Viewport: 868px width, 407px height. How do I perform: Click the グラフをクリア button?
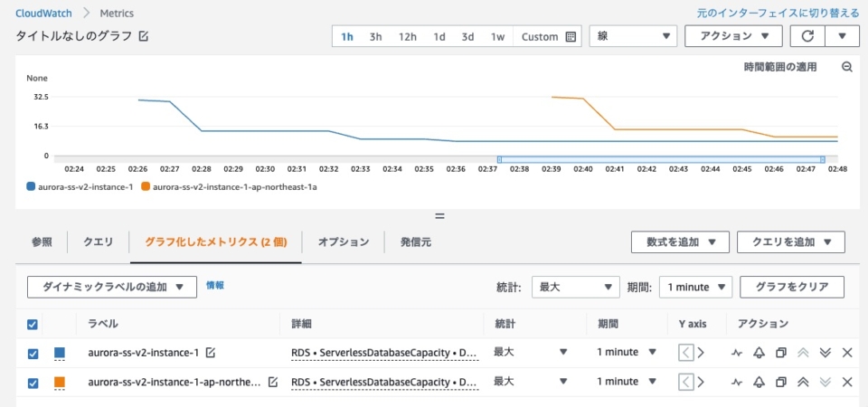(x=792, y=287)
